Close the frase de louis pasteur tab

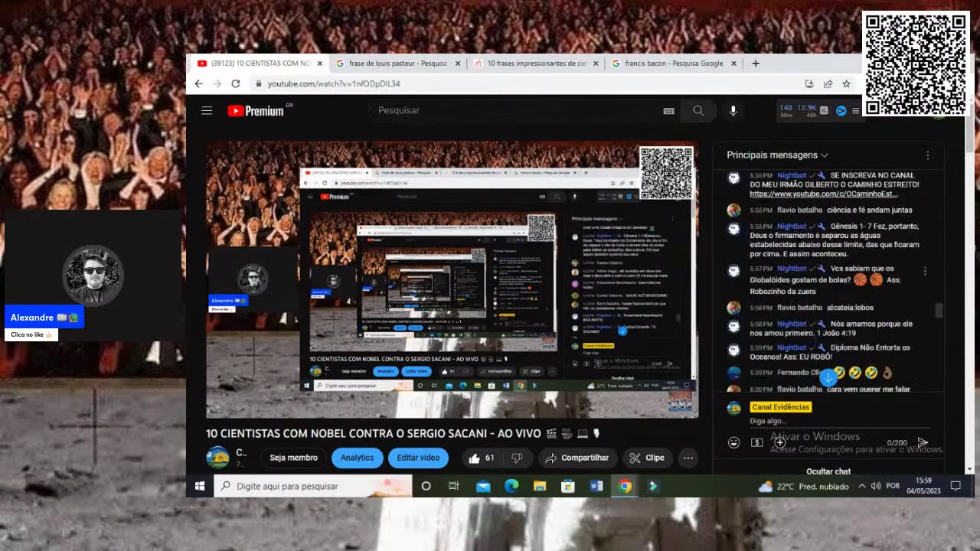point(458,64)
